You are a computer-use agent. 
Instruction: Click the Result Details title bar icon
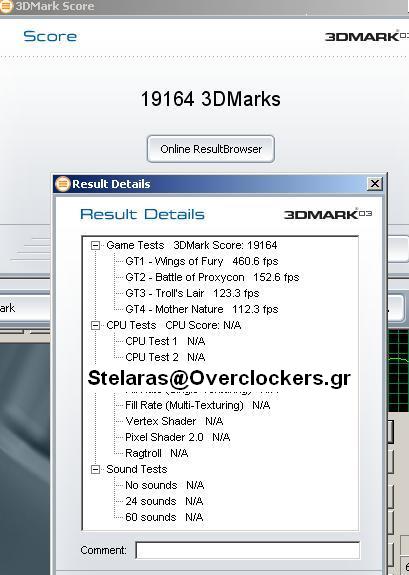point(62,184)
